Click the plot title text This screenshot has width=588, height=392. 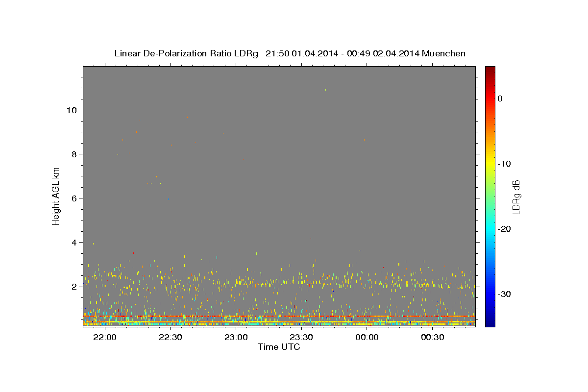click(x=290, y=53)
